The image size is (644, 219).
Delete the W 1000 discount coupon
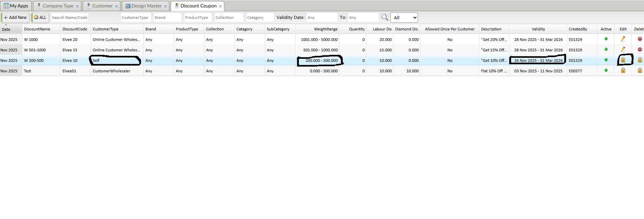(640, 39)
